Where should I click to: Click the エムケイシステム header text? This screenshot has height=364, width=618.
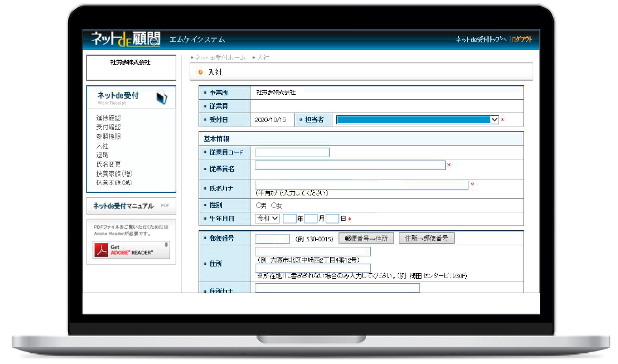(197, 40)
